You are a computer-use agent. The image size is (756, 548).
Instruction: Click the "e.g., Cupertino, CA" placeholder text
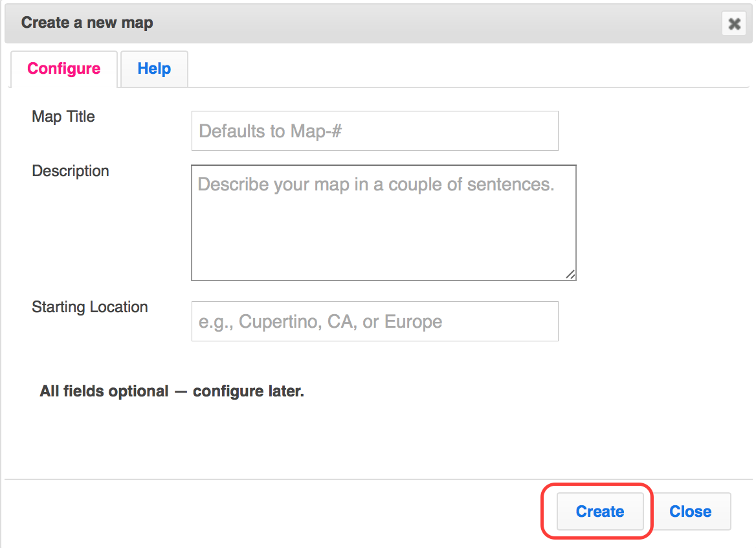[x=320, y=321]
